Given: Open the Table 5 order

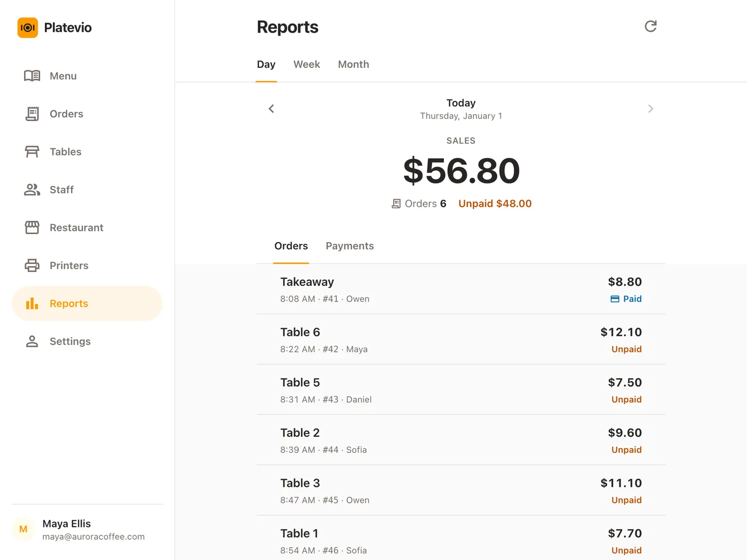Looking at the screenshot, I should 461,389.
